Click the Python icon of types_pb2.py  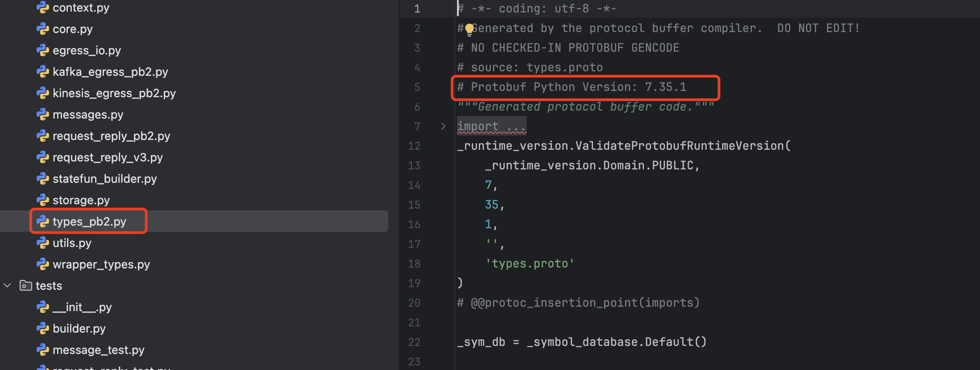pyautogui.click(x=42, y=222)
